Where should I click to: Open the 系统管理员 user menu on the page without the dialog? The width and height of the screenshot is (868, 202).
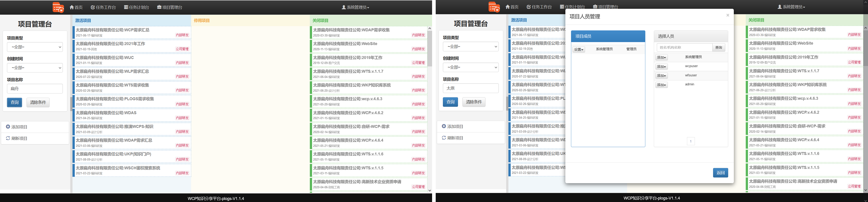click(356, 7)
